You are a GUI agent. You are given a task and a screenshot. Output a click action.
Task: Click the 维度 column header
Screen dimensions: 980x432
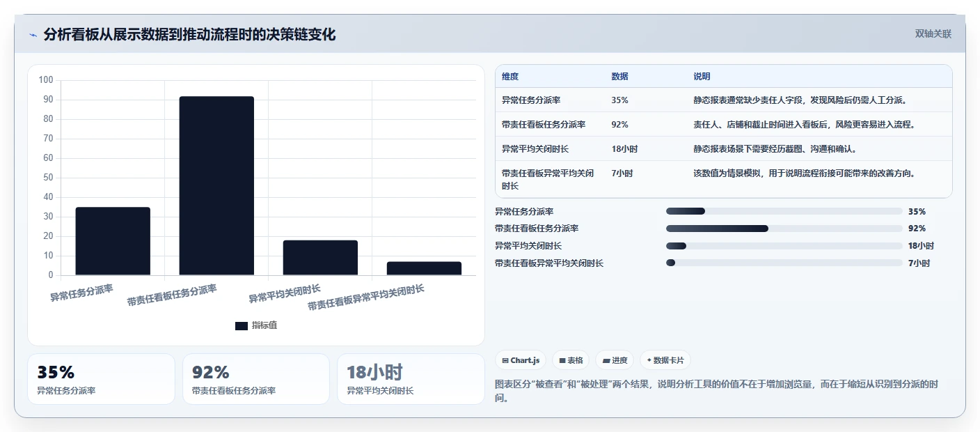pos(510,77)
